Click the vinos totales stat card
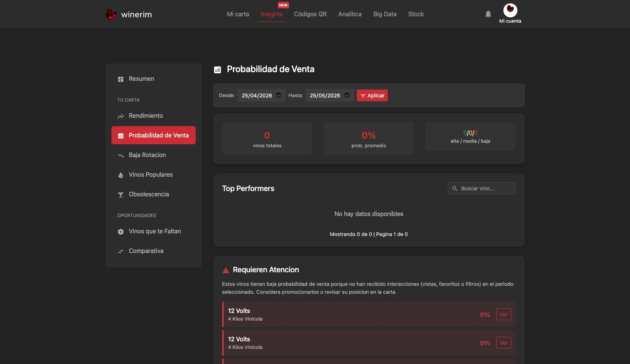The width and height of the screenshot is (630, 364). tap(267, 139)
